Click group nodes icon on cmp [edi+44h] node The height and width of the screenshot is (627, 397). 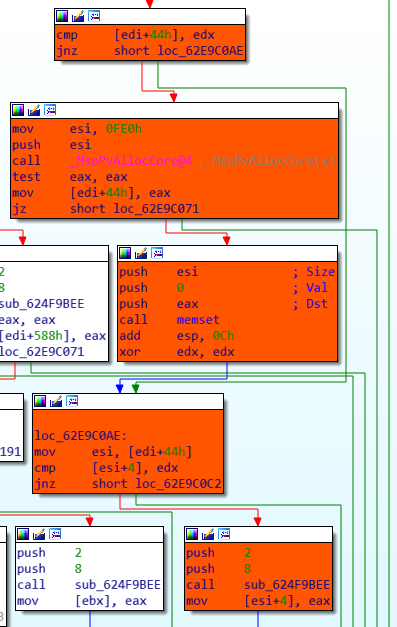(94, 16)
